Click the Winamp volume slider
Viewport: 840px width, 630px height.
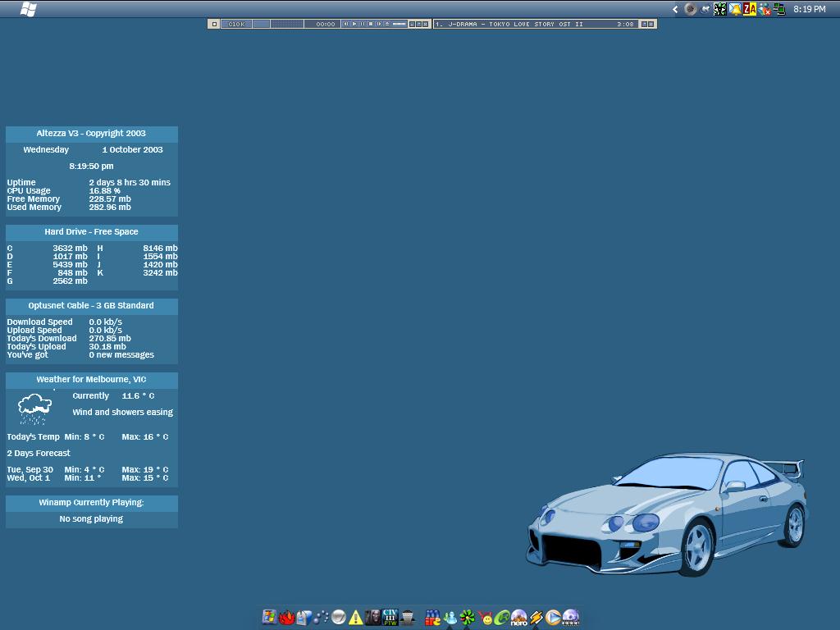tap(399, 25)
